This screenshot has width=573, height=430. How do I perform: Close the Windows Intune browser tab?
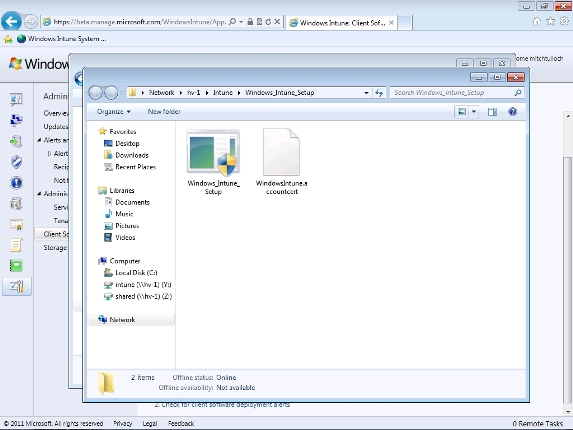pyautogui.click(x=391, y=23)
